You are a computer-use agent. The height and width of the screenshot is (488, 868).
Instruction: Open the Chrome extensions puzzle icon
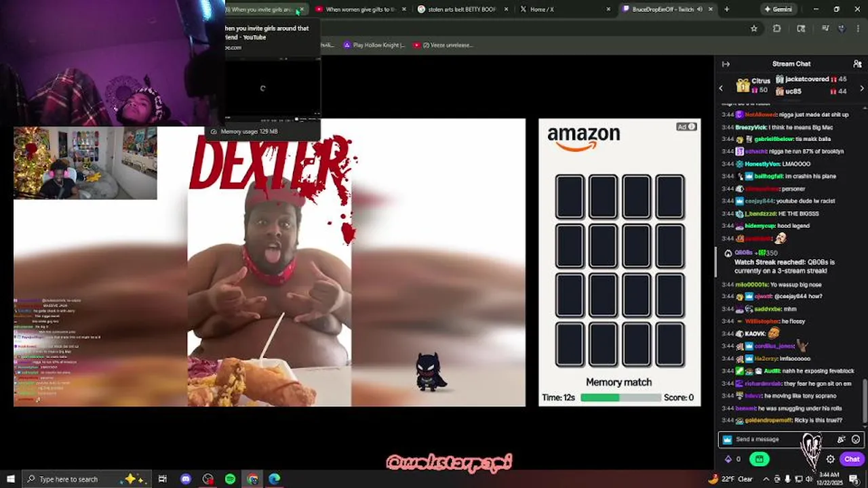pyautogui.click(x=777, y=28)
